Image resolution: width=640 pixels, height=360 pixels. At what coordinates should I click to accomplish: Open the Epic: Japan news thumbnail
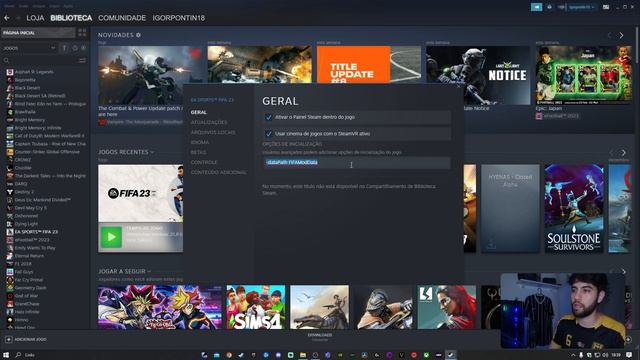point(583,75)
